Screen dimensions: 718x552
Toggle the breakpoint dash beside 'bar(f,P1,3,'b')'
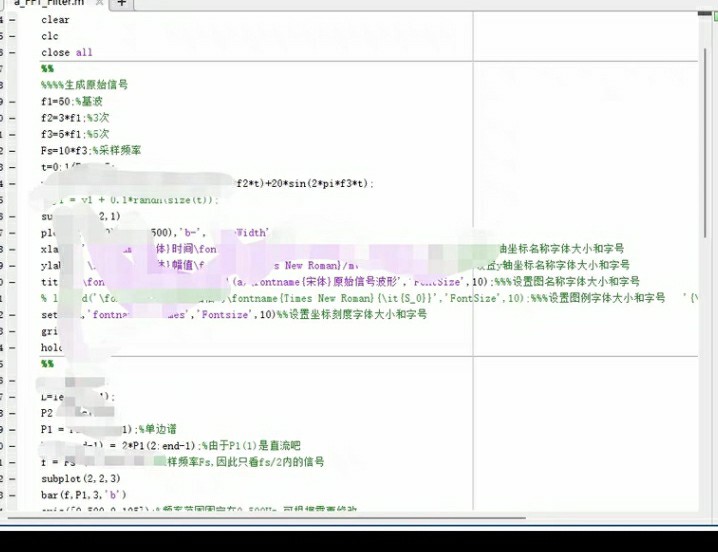[x=12, y=495]
